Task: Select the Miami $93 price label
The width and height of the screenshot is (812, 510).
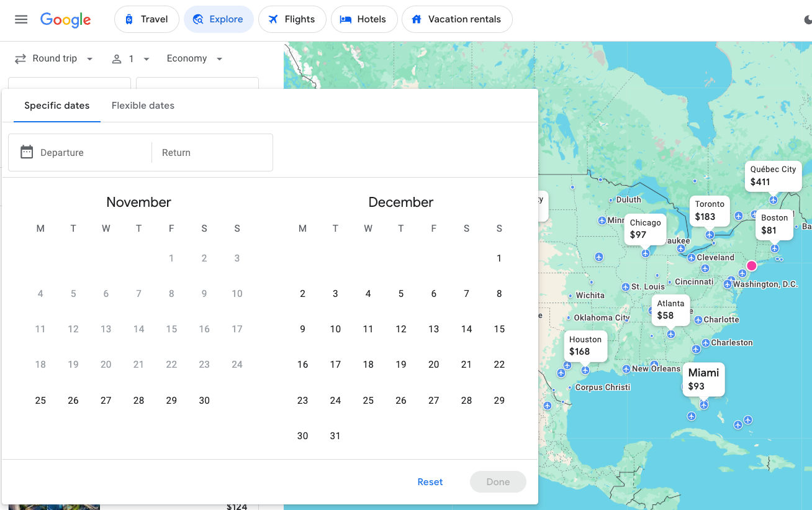Action: click(x=703, y=379)
